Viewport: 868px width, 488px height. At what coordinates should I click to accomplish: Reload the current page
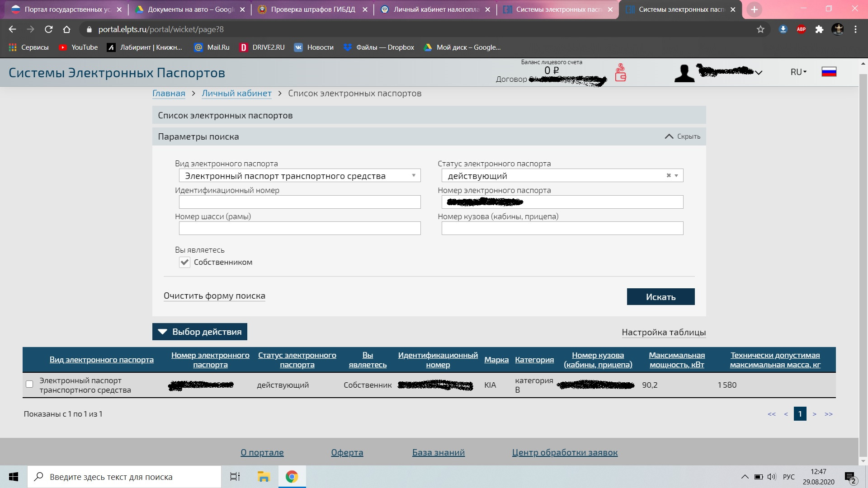(48, 29)
